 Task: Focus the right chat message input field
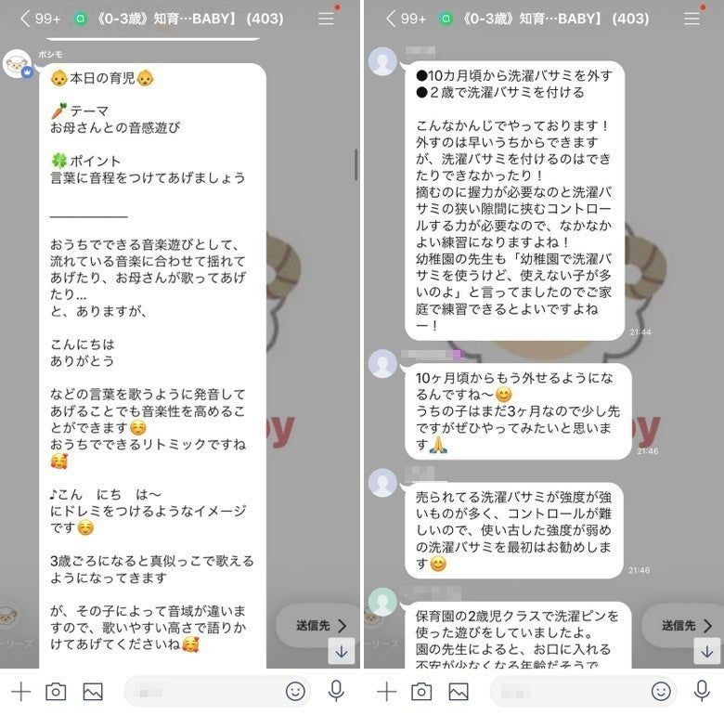tap(570, 692)
